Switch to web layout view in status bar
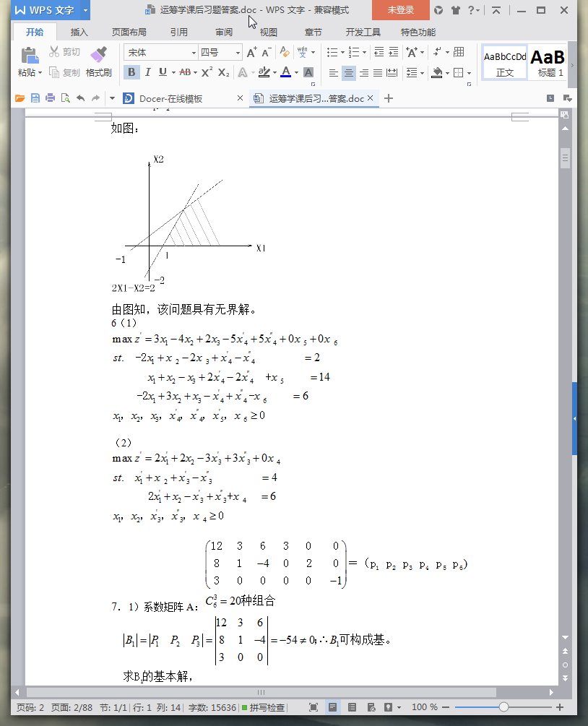Viewport: 588px width, 726px height. pos(371,707)
